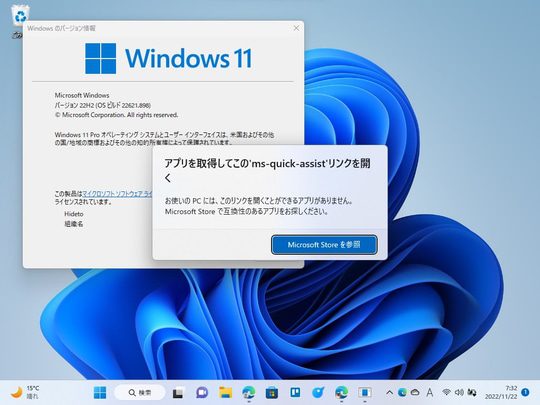Click the "Windows 11 Pro" description text
Image resolution: width=540 pixels, height=405 pixels.
164,138
